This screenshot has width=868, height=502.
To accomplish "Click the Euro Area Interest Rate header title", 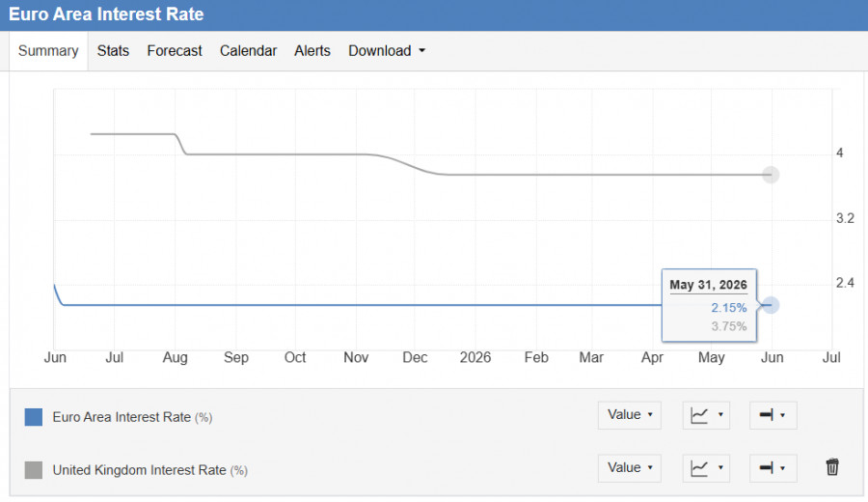I will 106,14.
